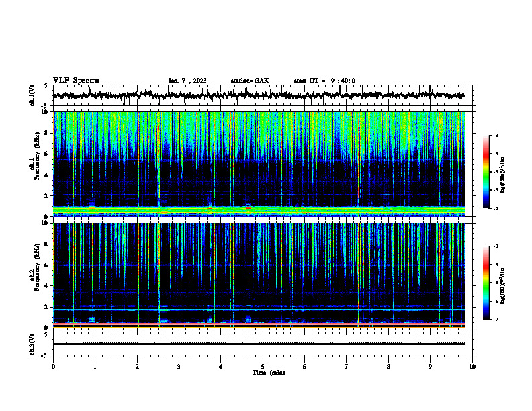
Task: Click the time axis tick label "1"
Action: 95,367
